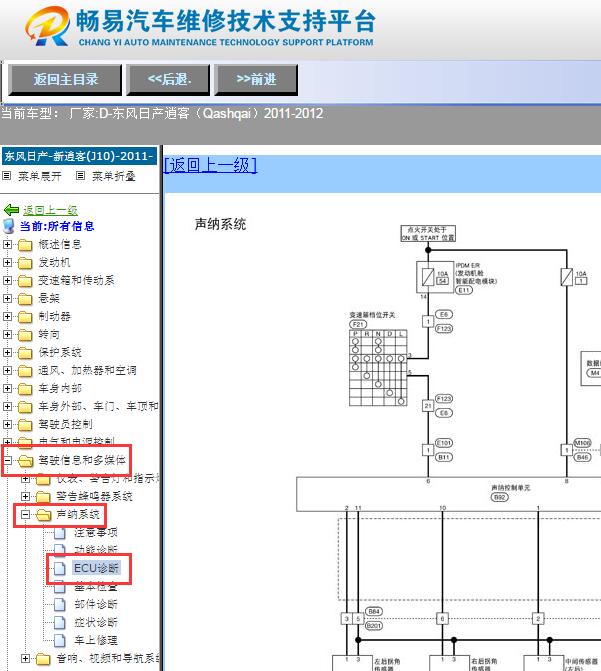Image resolution: width=601 pixels, height=671 pixels.
Task: Click the 返回主目录 button
Action: pyautogui.click(x=65, y=80)
